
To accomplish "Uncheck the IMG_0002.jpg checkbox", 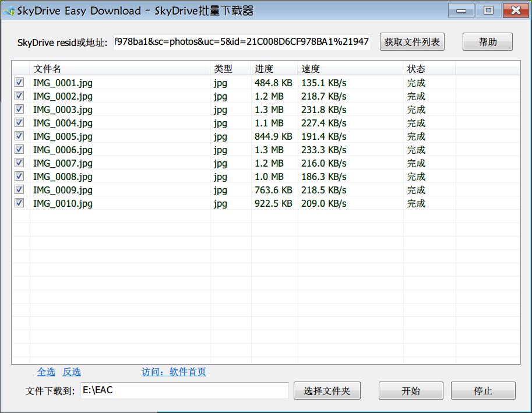I will click(x=19, y=96).
